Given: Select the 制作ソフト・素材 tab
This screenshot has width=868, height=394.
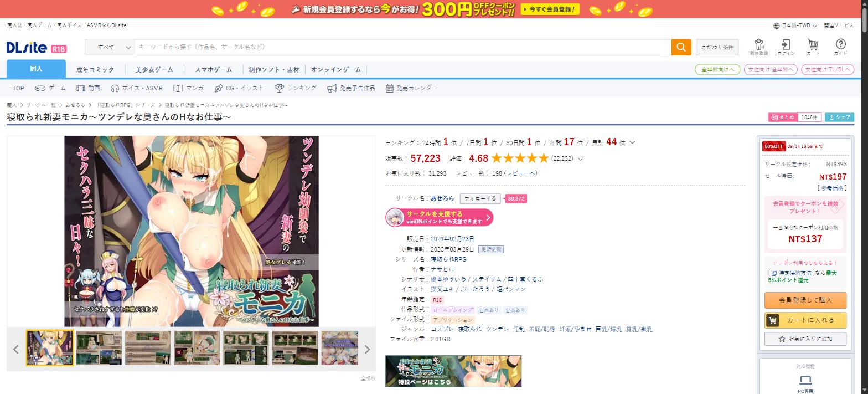Looking at the screenshot, I should pos(274,70).
